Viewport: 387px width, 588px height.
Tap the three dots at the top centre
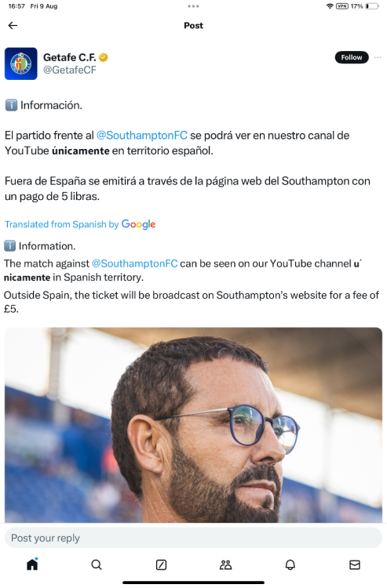click(x=193, y=6)
